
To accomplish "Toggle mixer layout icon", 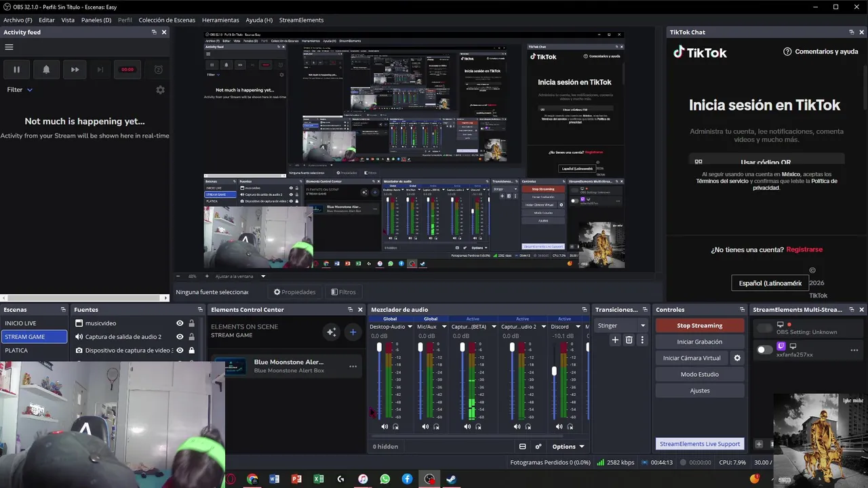I will (522, 447).
